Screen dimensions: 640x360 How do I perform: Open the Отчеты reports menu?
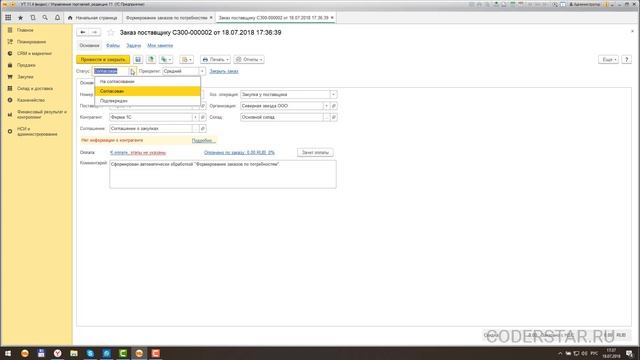pyautogui.click(x=249, y=60)
